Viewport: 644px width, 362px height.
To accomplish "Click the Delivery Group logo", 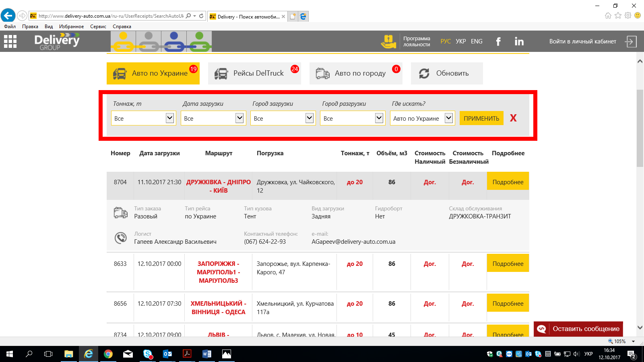I will pos(57,42).
